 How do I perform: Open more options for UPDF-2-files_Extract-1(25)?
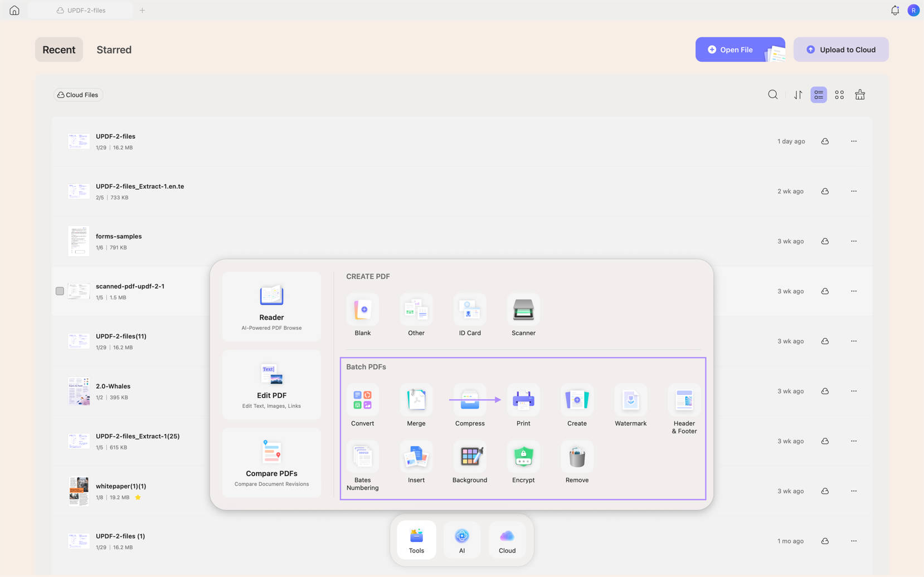point(854,441)
